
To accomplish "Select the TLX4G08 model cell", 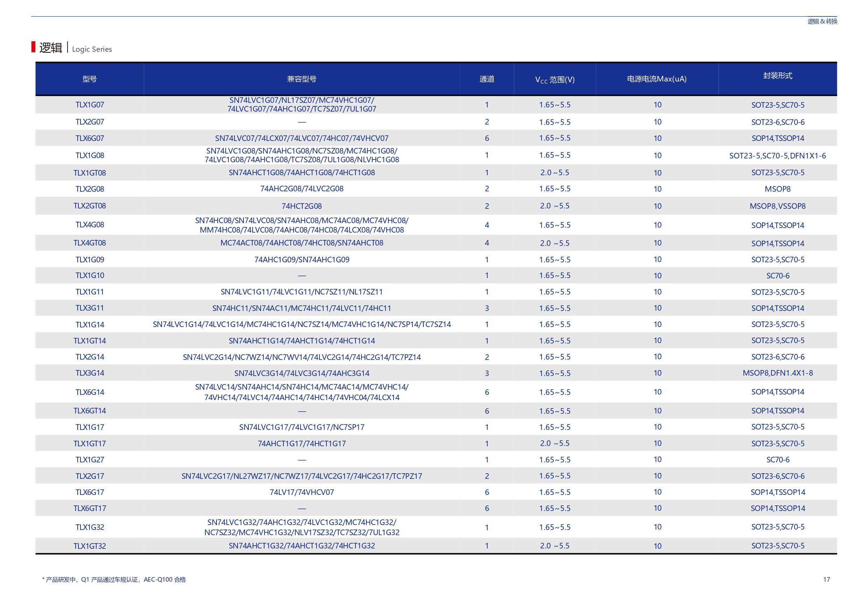I will [90, 225].
